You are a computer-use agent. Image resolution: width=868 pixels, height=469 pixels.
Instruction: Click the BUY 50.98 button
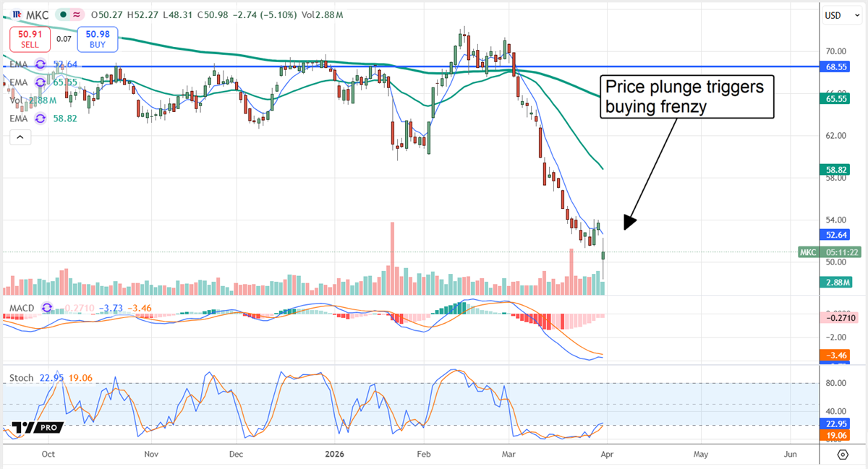point(97,39)
